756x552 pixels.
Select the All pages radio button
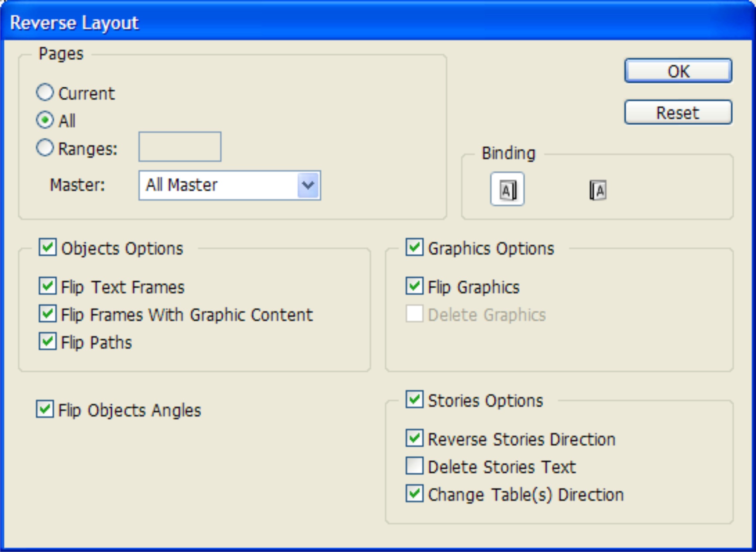(45, 120)
